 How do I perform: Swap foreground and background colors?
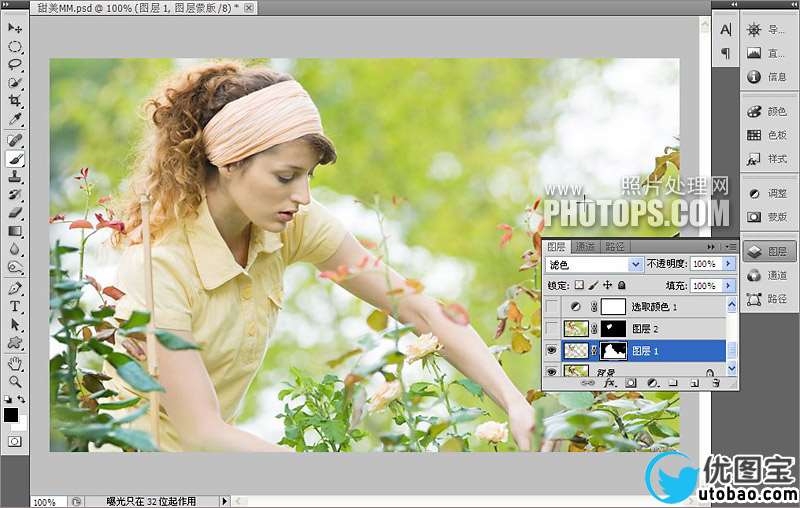(x=21, y=399)
